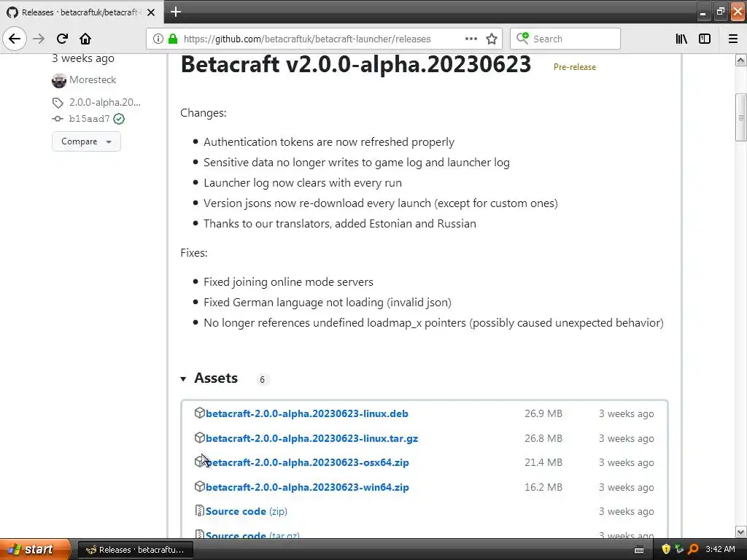The height and width of the screenshot is (560, 747).
Task: Click the 21.4 MB size text
Action: click(x=543, y=462)
